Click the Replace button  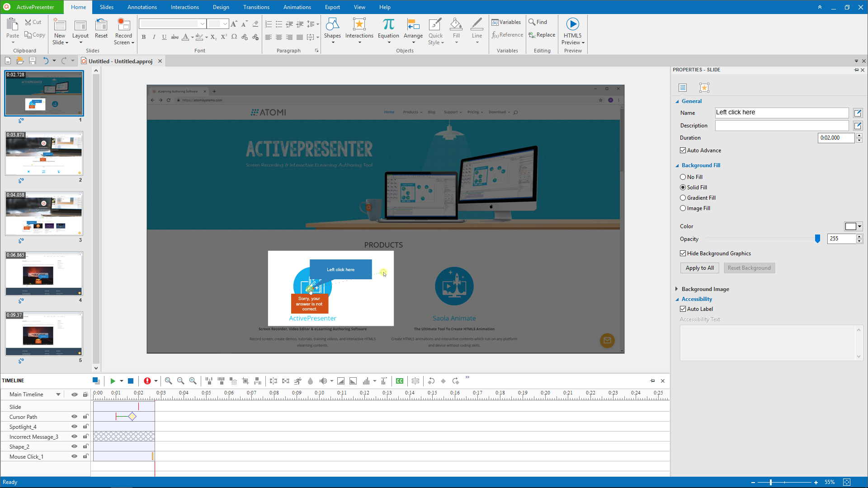(x=542, y=35)
